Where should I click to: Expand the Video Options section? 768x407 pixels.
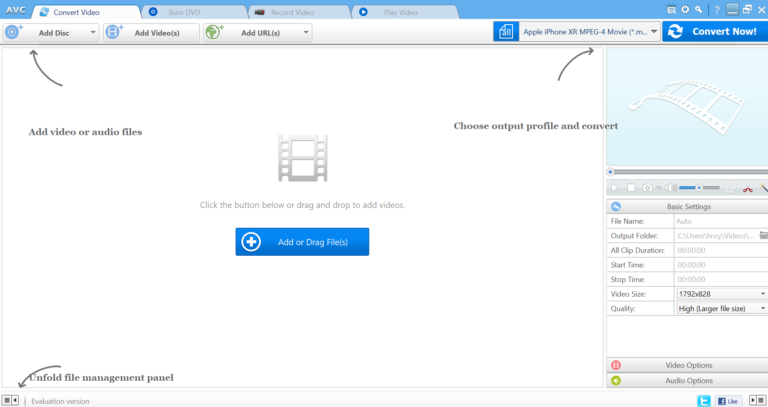(688, 365)
